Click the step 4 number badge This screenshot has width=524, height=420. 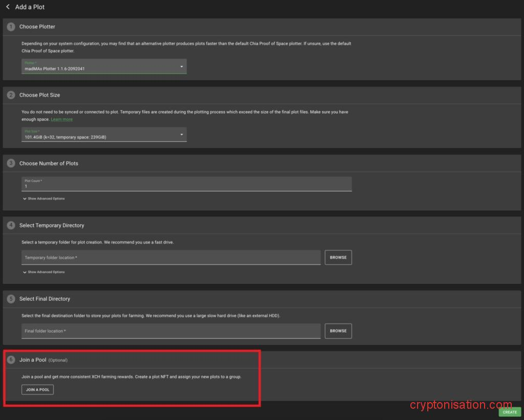coord(11,225)
